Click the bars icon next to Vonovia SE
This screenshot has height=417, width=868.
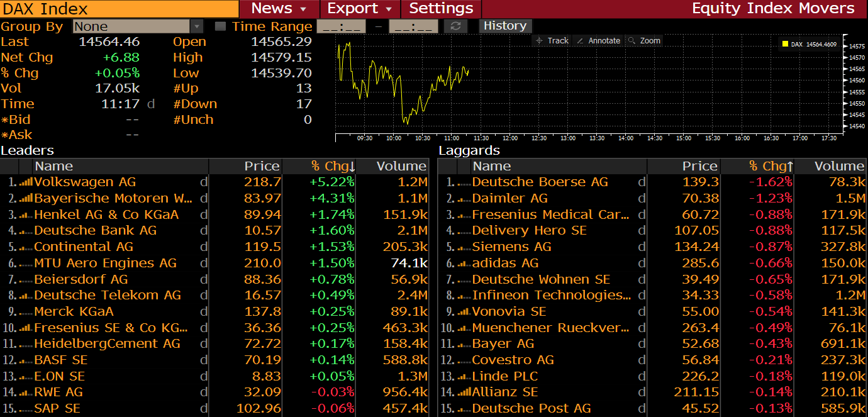coord(464,311)
